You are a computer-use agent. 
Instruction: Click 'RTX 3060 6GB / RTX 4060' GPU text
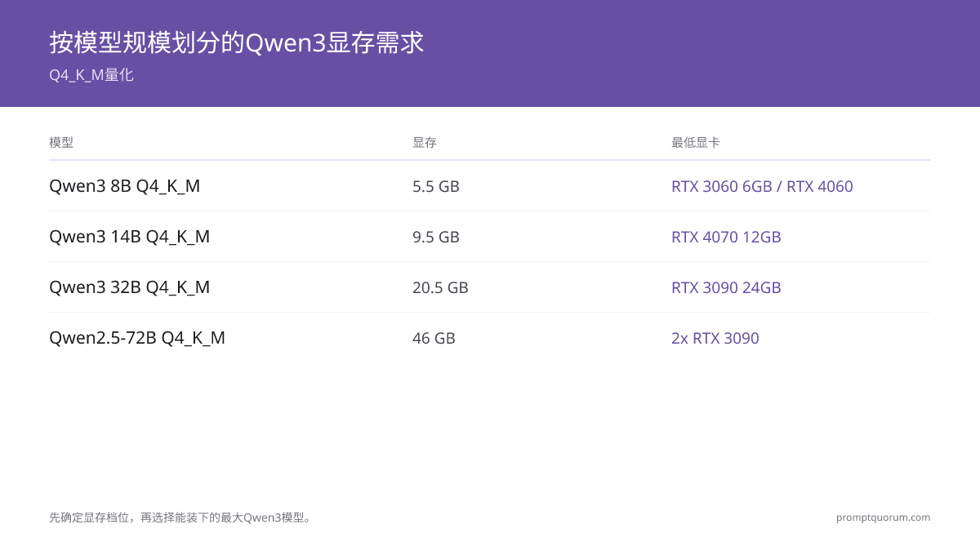coord(762,186)
